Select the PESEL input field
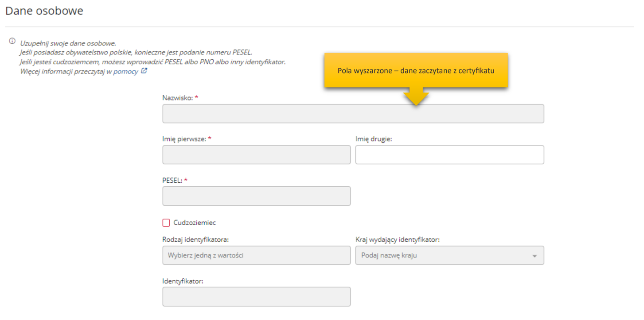The height and width of the screenshot is (320, 644). point(257,196)
